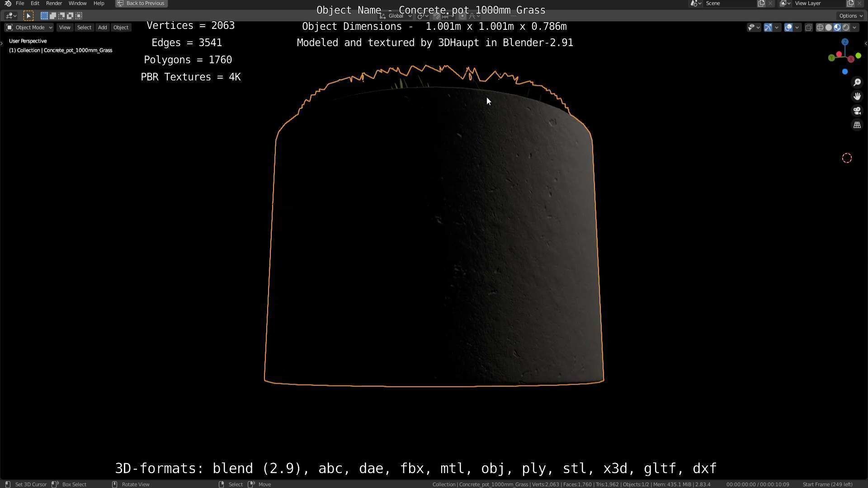The image size is (868, 488).
Task: Switch to solid viewport shading
Action: [x=828, y=28]
